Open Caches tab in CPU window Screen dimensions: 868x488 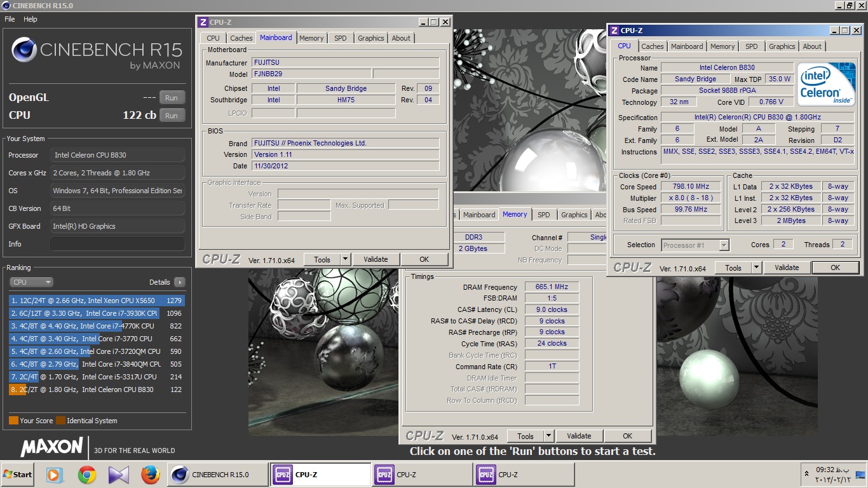pyautogui.click(x=653, y=46)
